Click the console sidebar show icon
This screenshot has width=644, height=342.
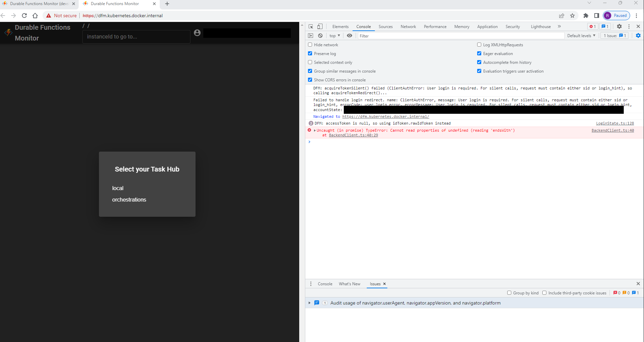coord(310,35)
